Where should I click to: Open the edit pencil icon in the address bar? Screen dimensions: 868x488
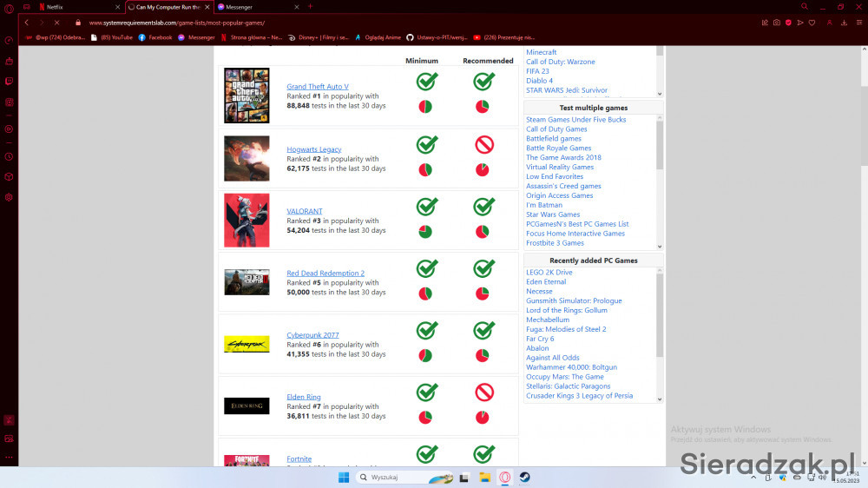point(765,23)
